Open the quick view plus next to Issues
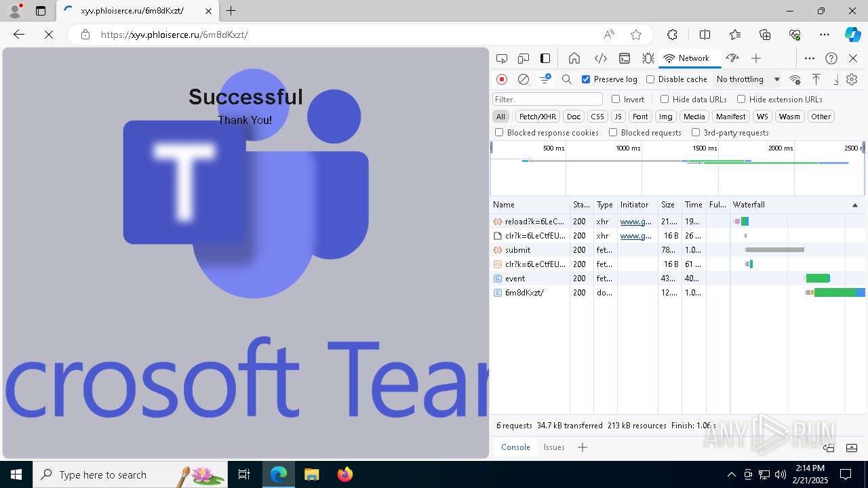 [x=583, y=447]
